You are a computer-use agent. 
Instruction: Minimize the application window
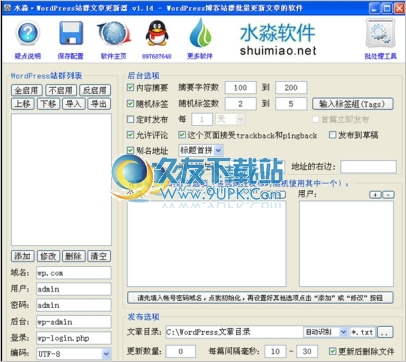(x=375, y=8)
